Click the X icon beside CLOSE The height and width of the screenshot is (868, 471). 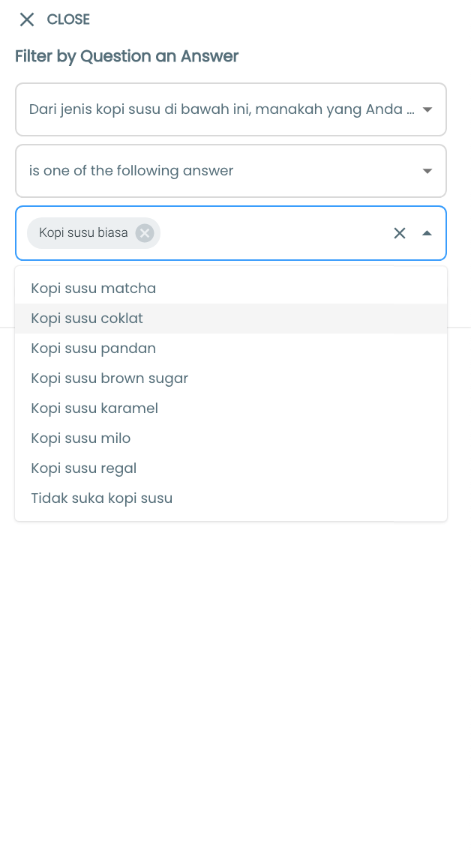(x=26, y=20)
